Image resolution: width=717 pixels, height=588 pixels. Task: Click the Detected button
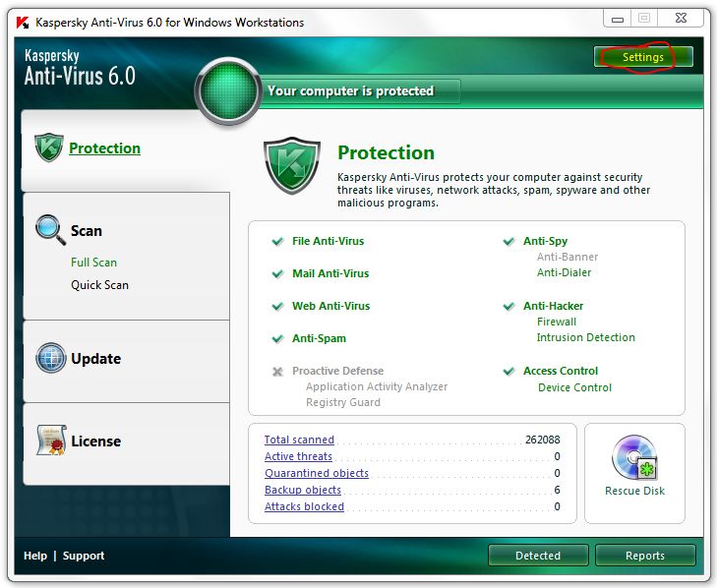(x=538, y=556)
